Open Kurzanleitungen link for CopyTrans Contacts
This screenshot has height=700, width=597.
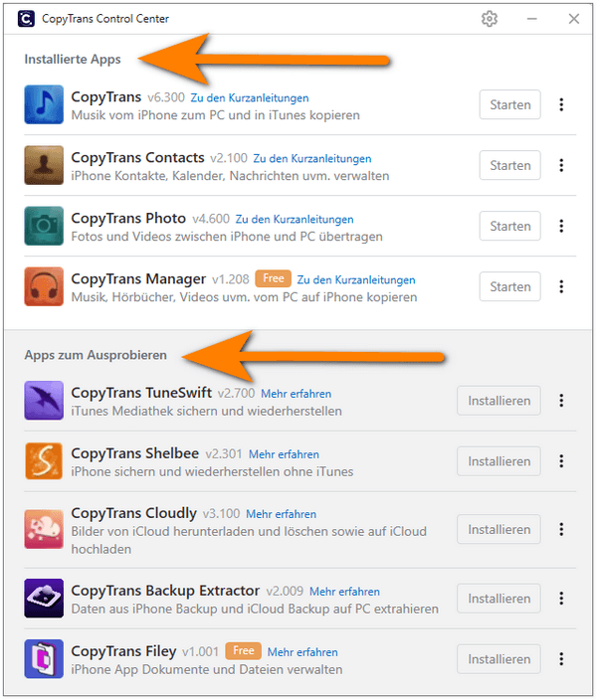(312, 159)
